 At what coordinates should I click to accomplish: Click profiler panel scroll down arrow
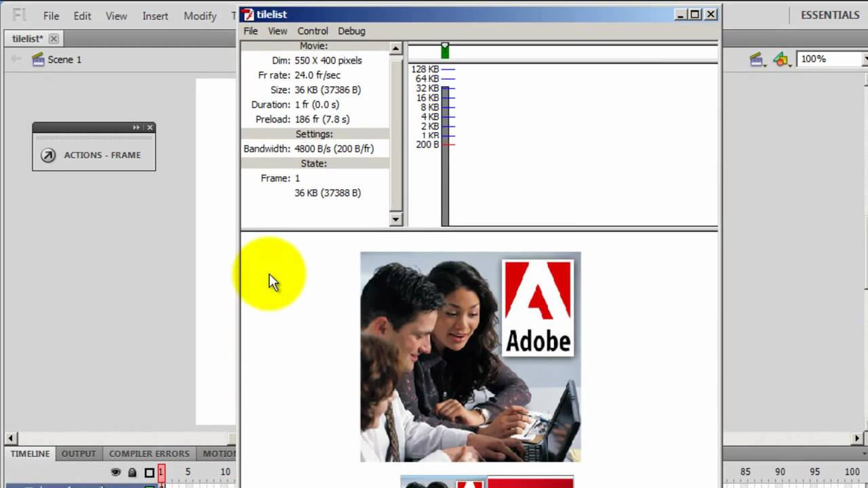point(396,219)
